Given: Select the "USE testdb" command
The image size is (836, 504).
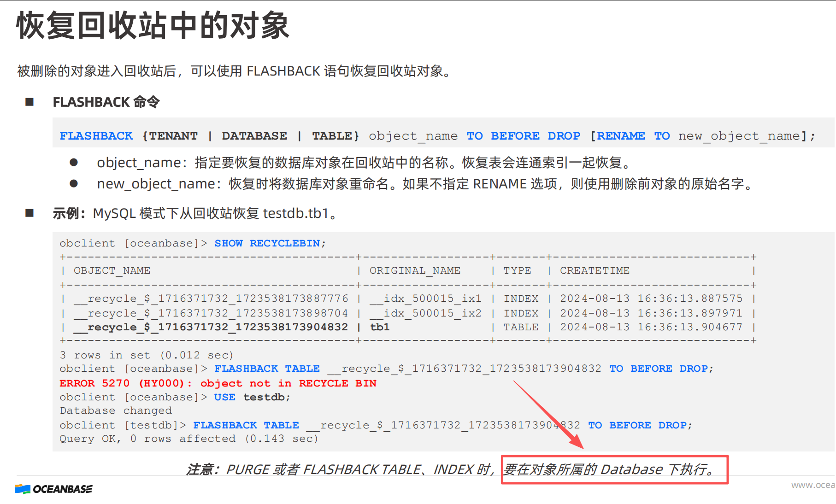Looking at the screenshot, I should coord(252,397).
